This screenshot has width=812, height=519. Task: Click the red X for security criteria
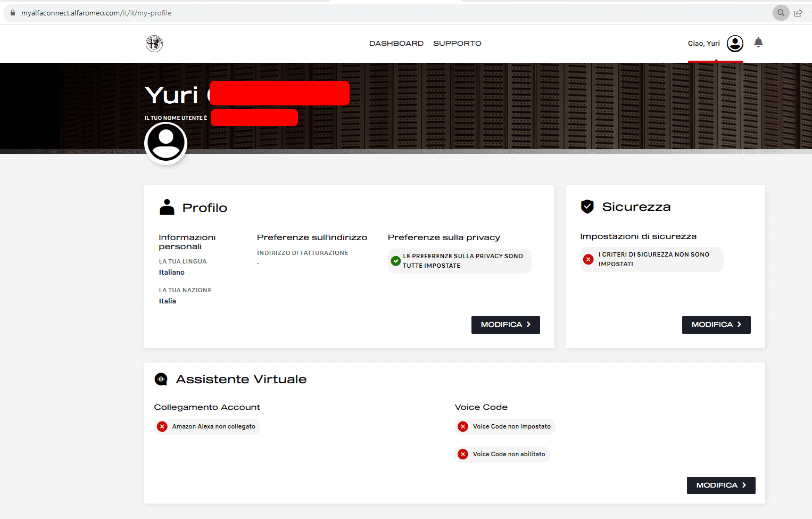tap(588, 259)
